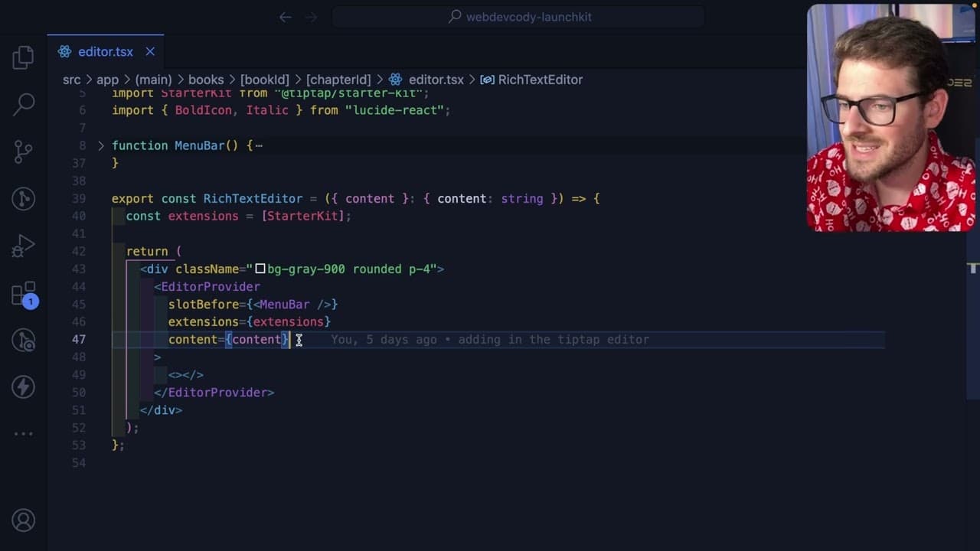
Task: Click line number 47 in gutter
Action: click(79, 339)
